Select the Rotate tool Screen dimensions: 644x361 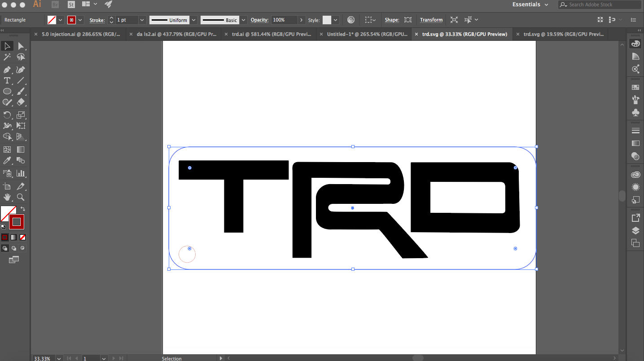pyautogui.click(x=7, y=115)
